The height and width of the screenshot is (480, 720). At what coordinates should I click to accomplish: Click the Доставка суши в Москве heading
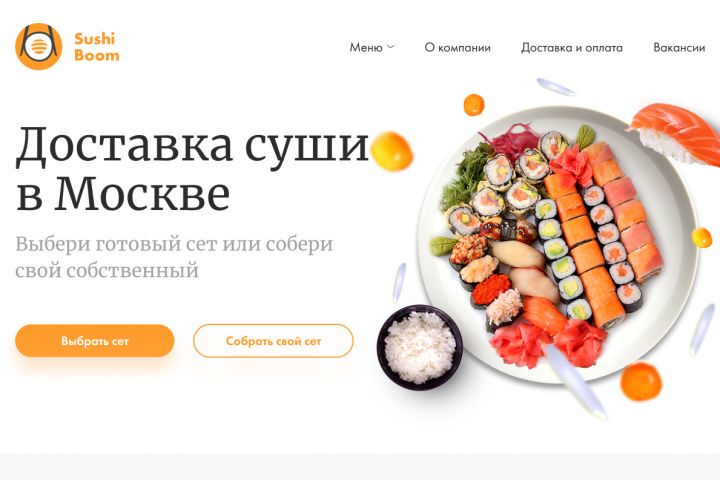coord(192,169)
